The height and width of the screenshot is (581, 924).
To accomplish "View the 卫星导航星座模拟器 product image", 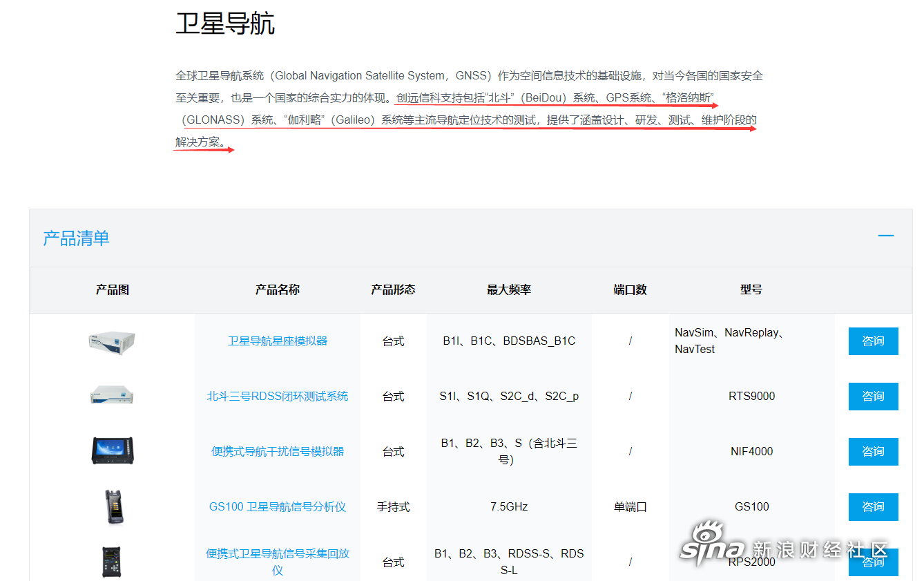I will (x=112, y=342).
